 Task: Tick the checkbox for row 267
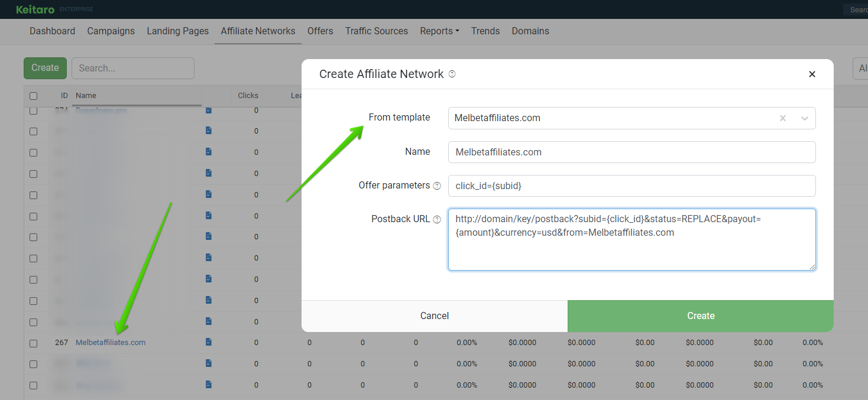pos(33,343)
